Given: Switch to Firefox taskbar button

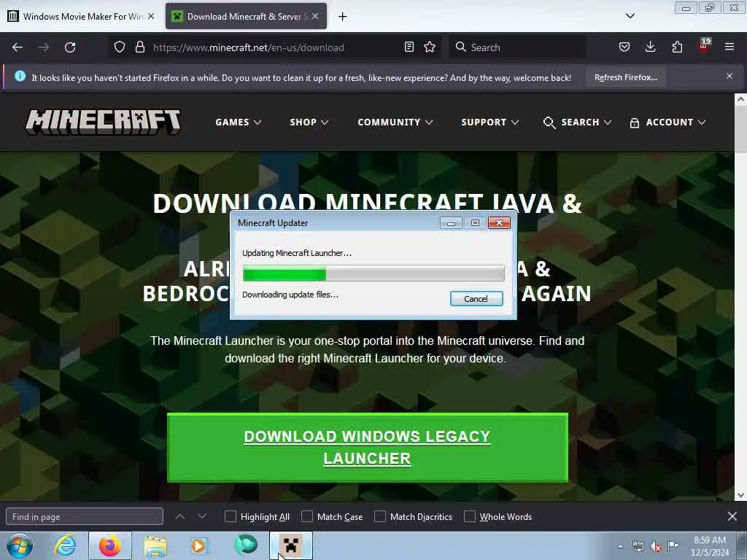Looking at the screenshot, I should click(110, 545).
